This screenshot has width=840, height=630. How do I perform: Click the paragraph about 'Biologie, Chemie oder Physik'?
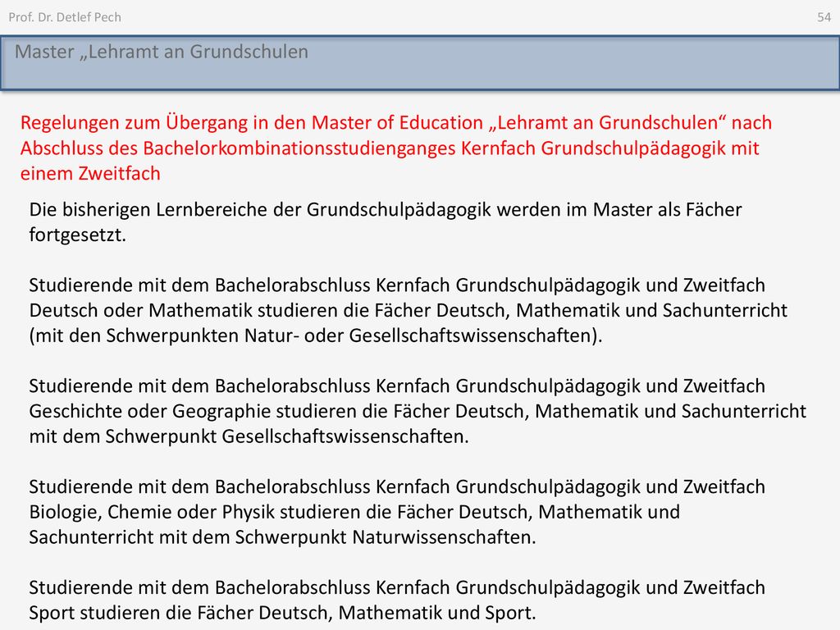tap(397, 512)
